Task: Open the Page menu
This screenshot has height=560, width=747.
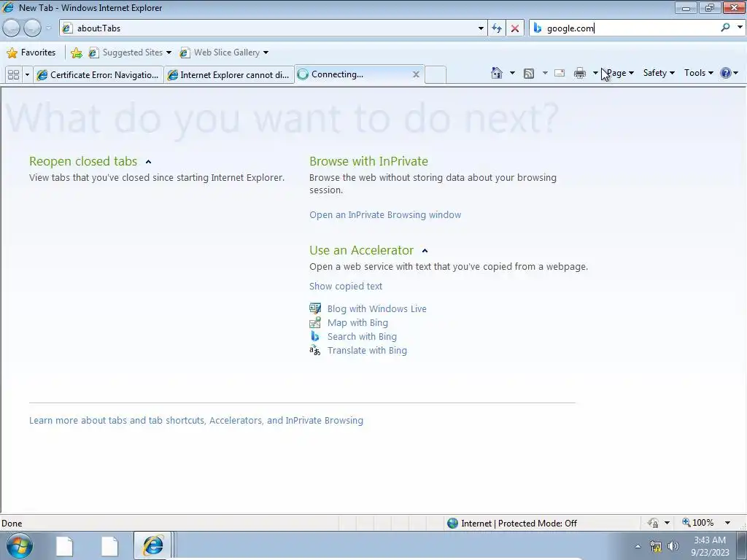Action: [x=620, y=73]
